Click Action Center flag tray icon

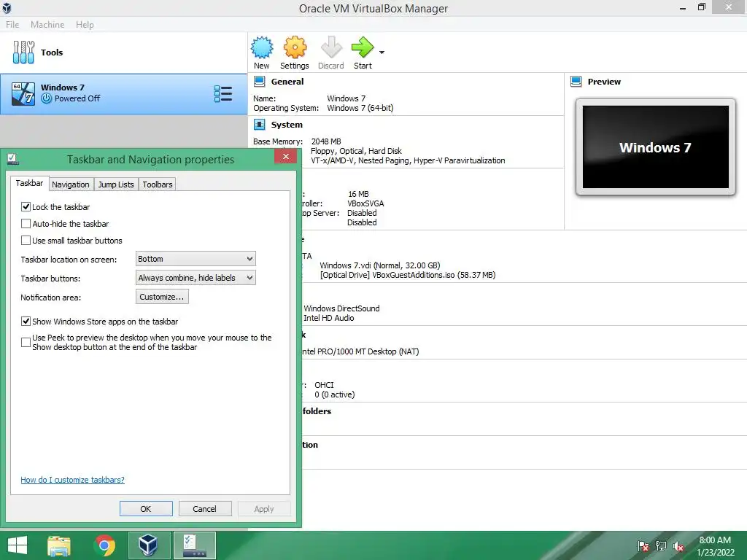(643, 545)
